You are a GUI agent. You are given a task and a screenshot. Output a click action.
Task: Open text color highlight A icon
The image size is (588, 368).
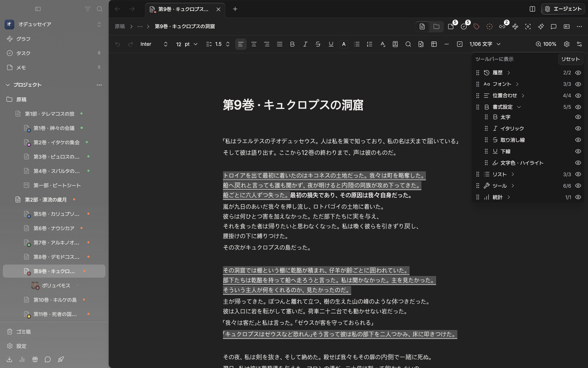(344, 44)
